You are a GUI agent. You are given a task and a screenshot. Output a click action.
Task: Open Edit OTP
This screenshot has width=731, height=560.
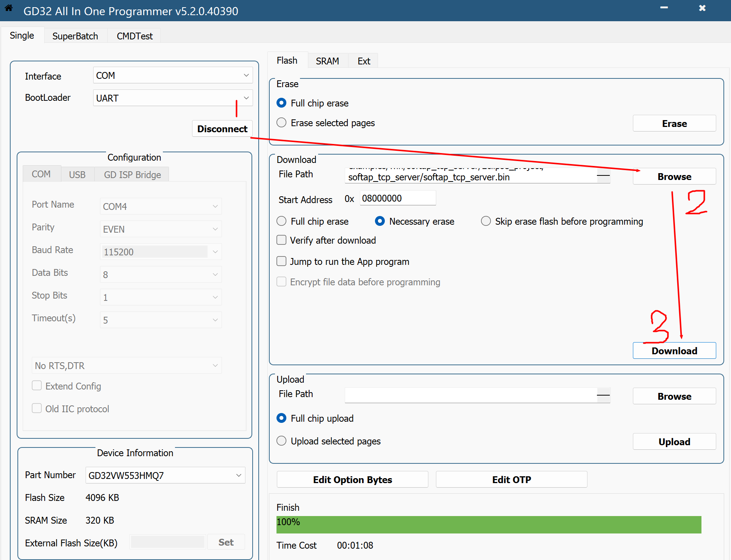[x=512, y=480]
